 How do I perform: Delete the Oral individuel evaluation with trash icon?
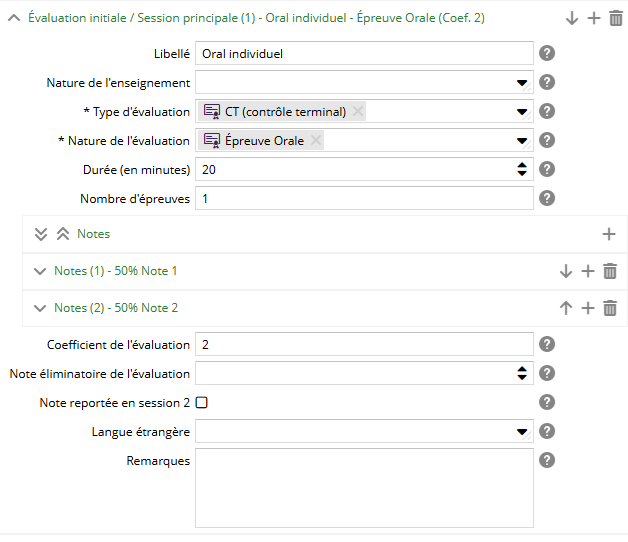(616, 18)
